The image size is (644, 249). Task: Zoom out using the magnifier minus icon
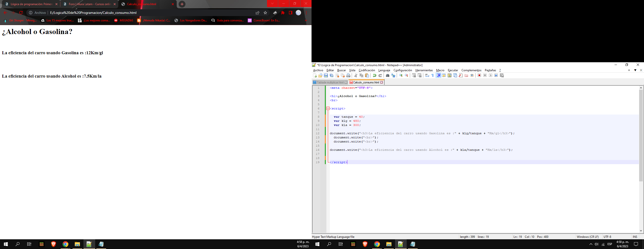click(406, 75)
